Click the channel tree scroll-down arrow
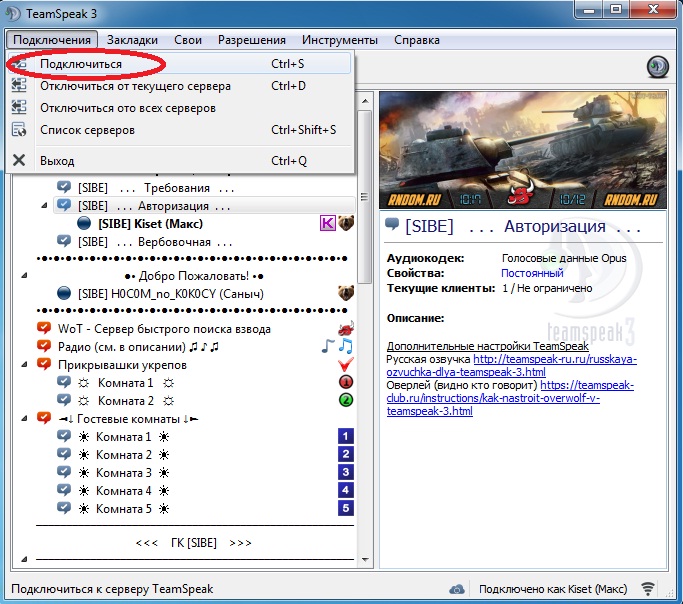This screenshot has width=683, height=604. [365, 560]
